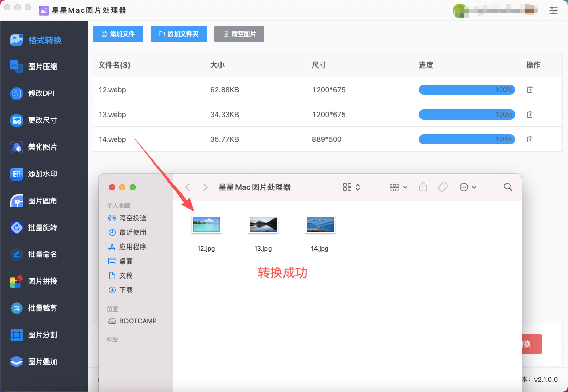Select the 12.jpg thumbnail in Finder
Screen dimensions: 568x392
[x=207, y=224]
